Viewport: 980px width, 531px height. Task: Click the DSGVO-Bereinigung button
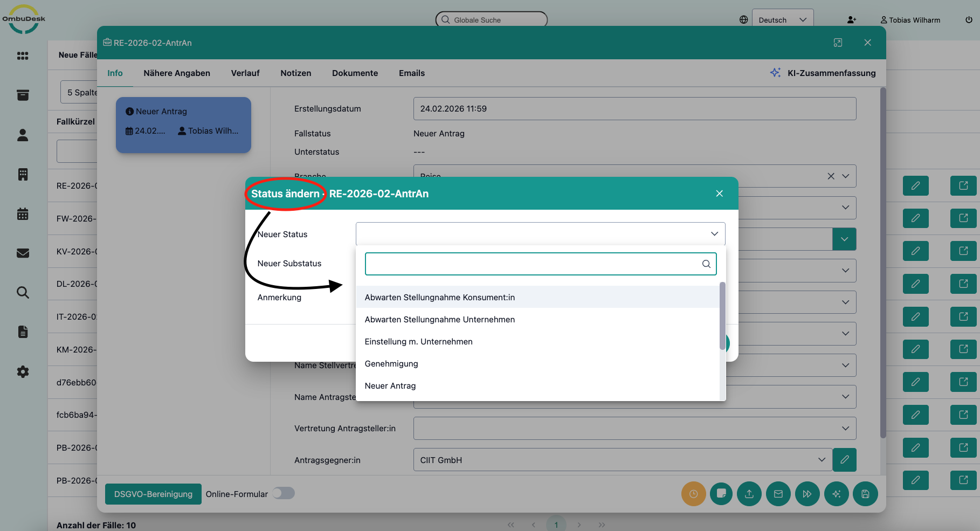pos(153,494)
